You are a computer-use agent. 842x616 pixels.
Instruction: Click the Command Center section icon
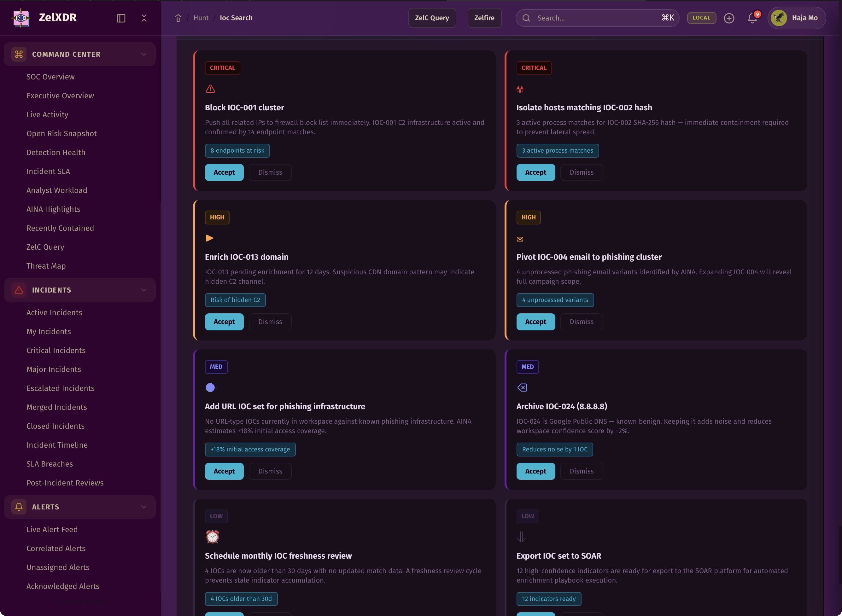tap(19, 55)
